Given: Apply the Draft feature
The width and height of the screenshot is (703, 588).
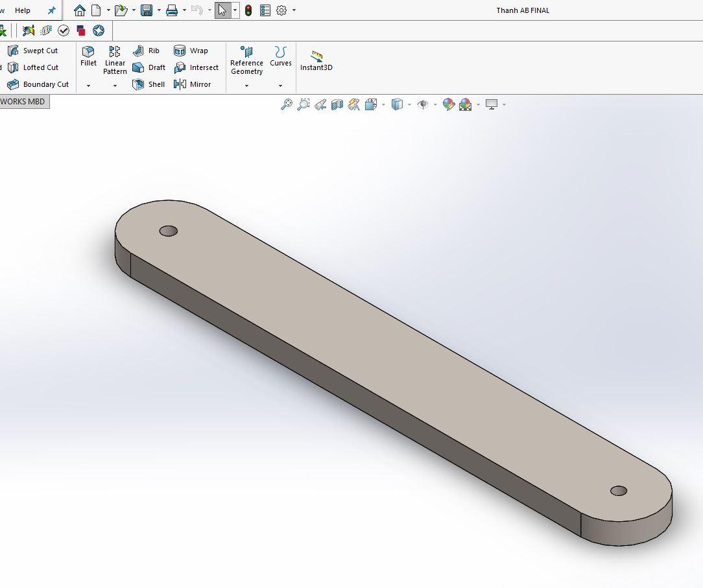Looking at the screenshot, I should tap(149, 67).
